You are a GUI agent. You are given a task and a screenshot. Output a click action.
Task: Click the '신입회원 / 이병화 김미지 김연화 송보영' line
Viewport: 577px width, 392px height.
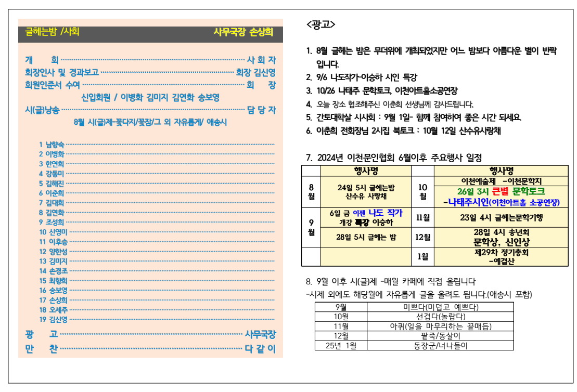pyautogui.click(x=150, y=97)
